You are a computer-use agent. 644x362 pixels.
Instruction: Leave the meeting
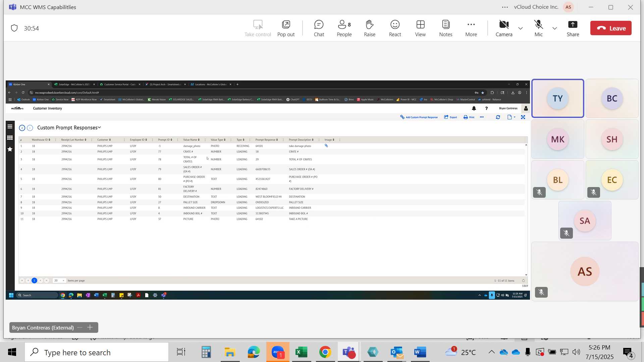coord(611,28)
